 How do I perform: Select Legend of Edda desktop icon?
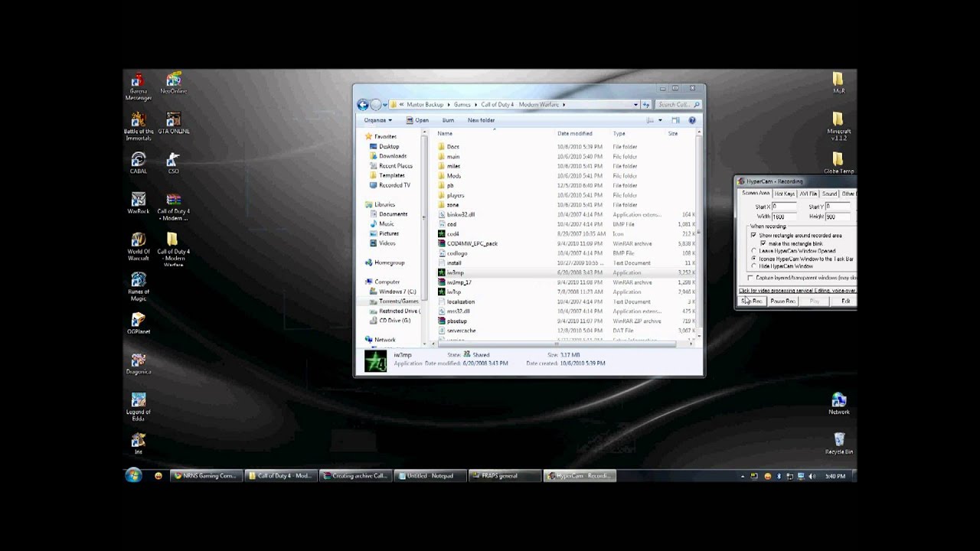coord(138,406)
